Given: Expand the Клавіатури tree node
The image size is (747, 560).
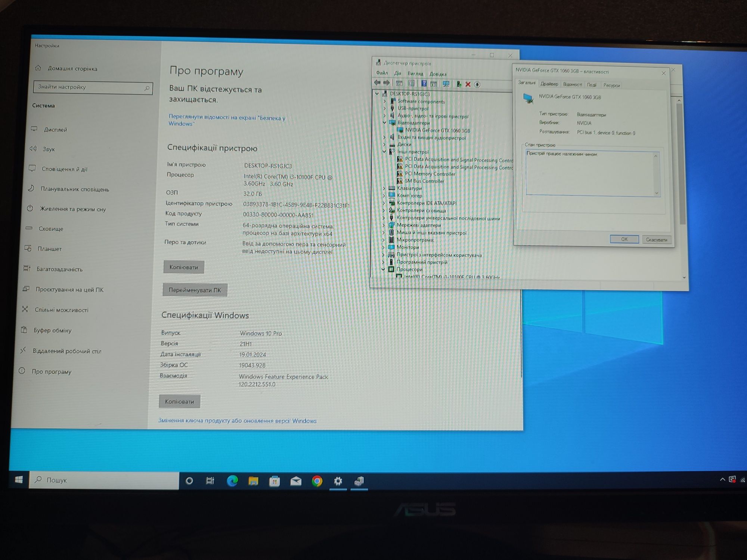Looking at the screenshot, I should tap(384, 188).
